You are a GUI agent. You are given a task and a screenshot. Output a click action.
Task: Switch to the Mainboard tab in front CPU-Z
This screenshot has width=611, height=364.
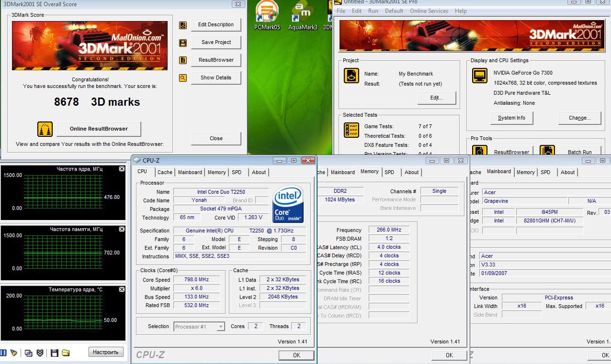click(x=190, y=172)
